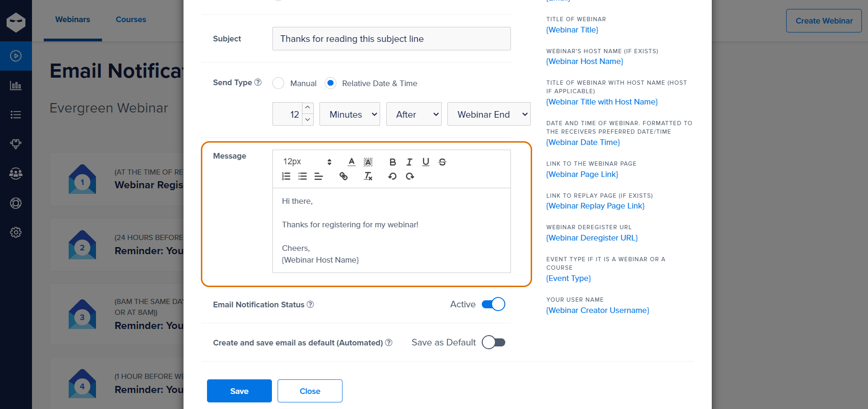Toggle the Active notification status switch

coord(494,305)
